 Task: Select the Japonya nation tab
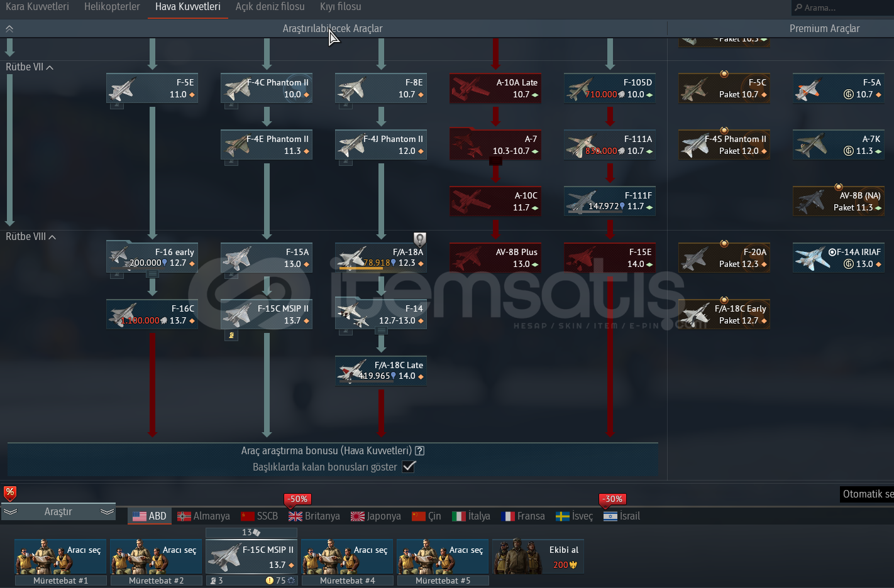[376, 516]
